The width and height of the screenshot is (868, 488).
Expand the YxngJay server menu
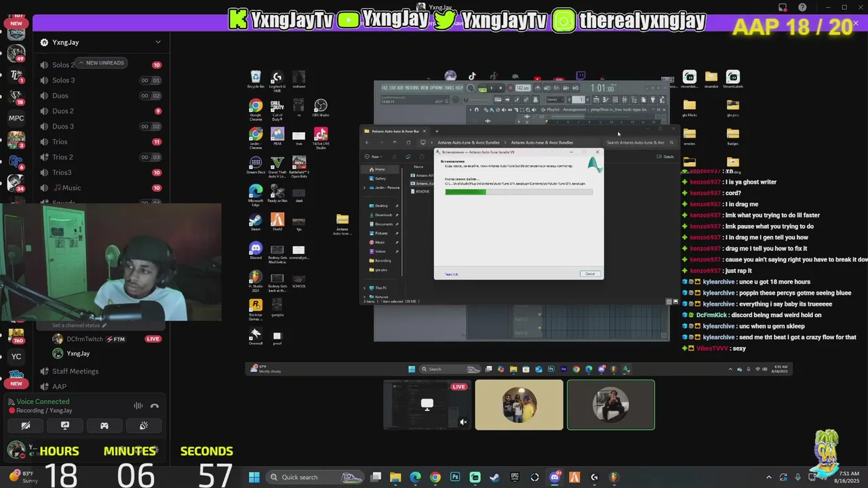click(x=158, y=42)
